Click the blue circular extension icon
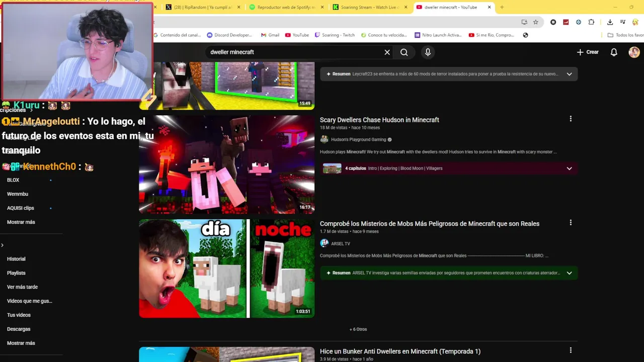This screenshot has width=644, height=362. coord(579,22)
